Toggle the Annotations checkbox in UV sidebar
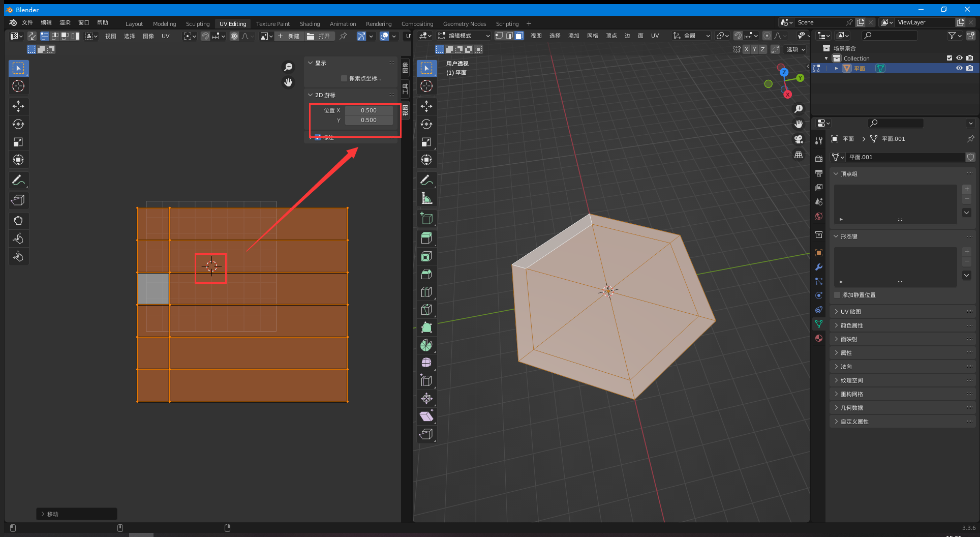Viewport: 980px width, 537px height. point(318,137)
